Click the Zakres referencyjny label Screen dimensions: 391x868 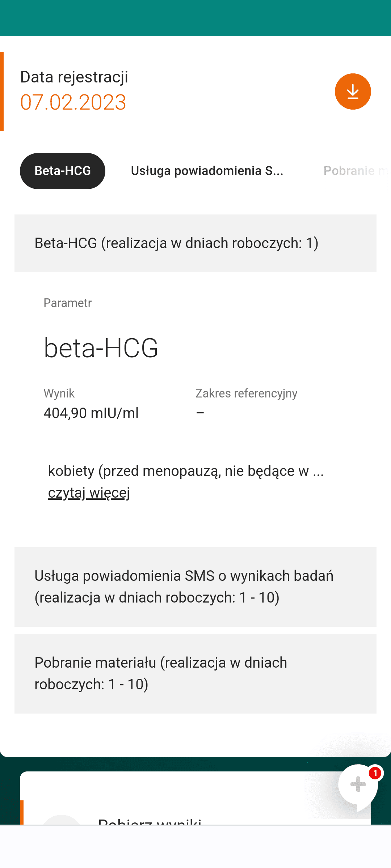(246, 393)
